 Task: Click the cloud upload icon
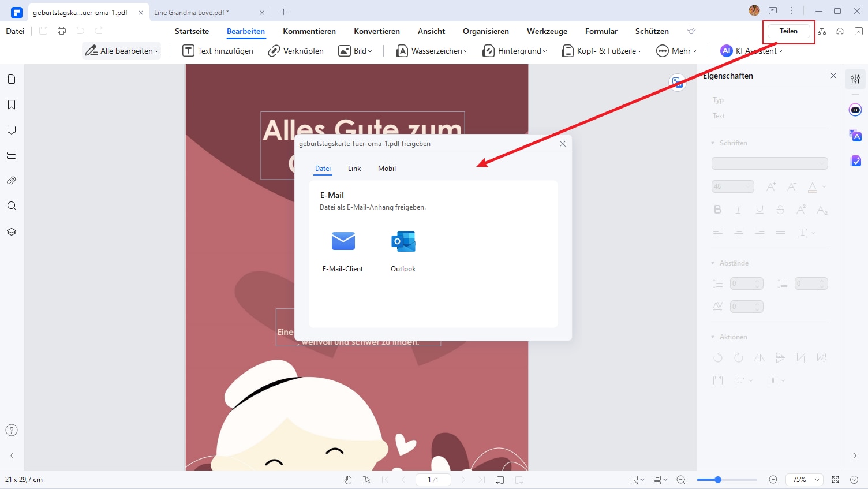pyautogui.click(x=840, y=31)
